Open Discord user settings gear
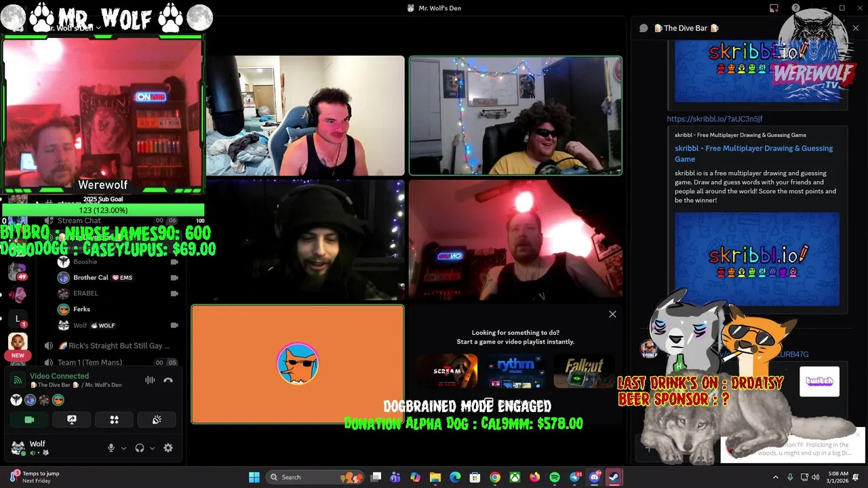Screen dimensions: 868x488 point(168,448)
